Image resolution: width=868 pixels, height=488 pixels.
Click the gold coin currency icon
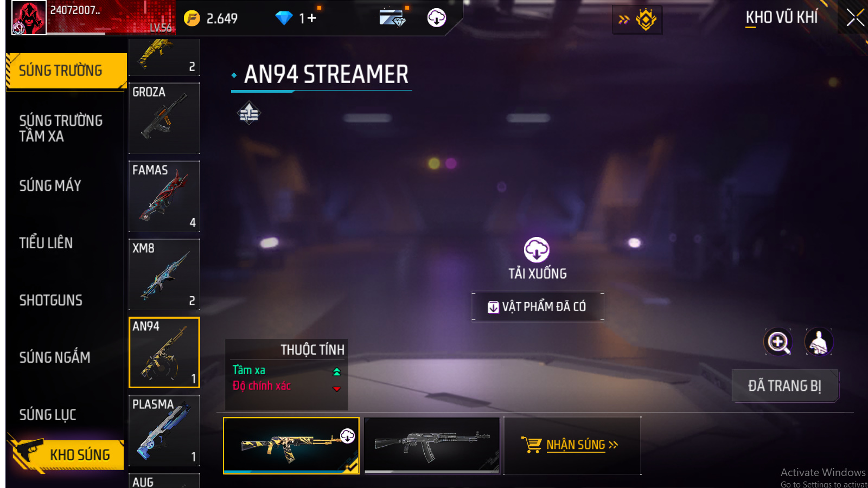192,18
